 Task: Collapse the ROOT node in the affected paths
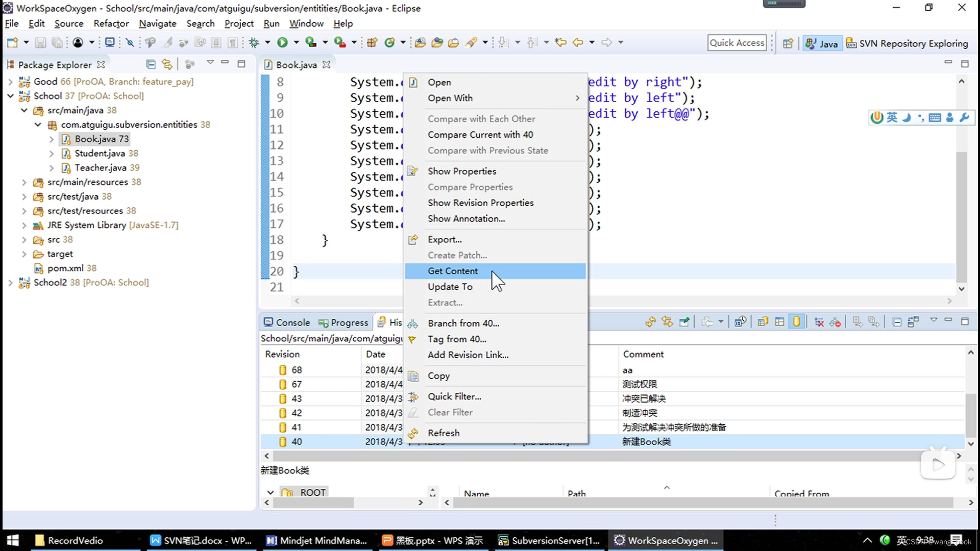point(271,492)
